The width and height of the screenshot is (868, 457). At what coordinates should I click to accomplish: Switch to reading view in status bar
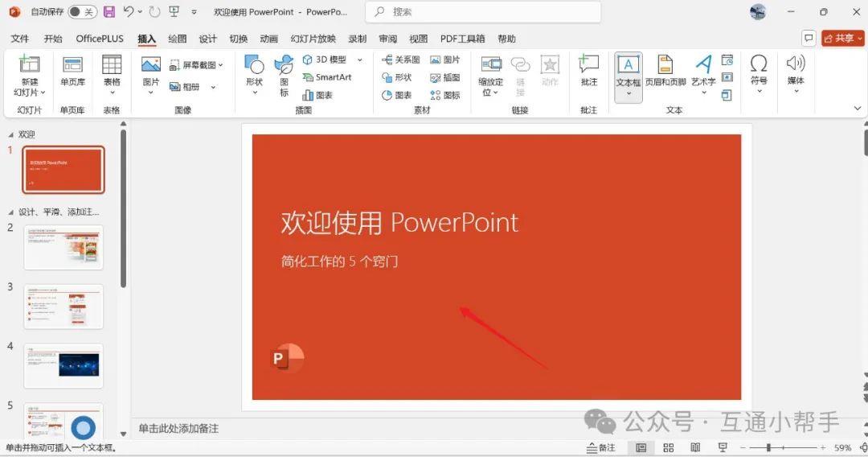(695, 447)
